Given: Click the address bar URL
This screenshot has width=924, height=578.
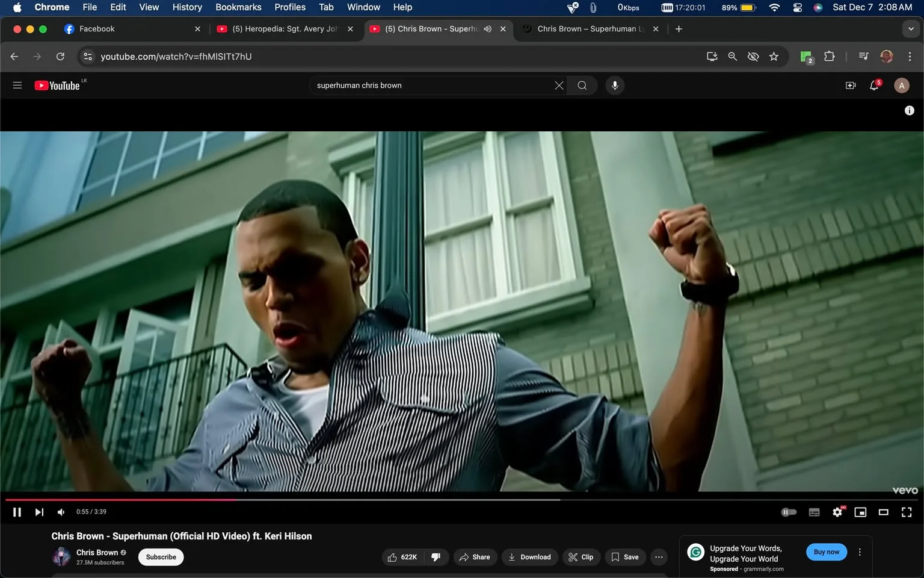Looking at the screenshot, I should point(176,57).
